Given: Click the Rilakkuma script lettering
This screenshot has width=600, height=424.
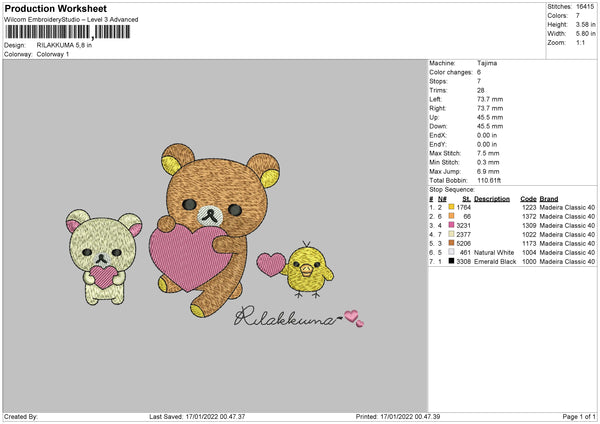Looking at the screenshot, I should coord(285,316).
